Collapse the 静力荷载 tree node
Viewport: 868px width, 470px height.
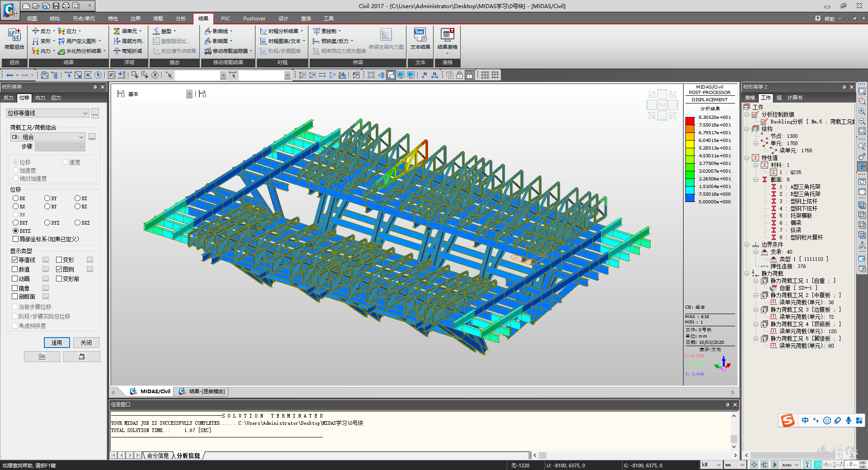coord(747,273)
